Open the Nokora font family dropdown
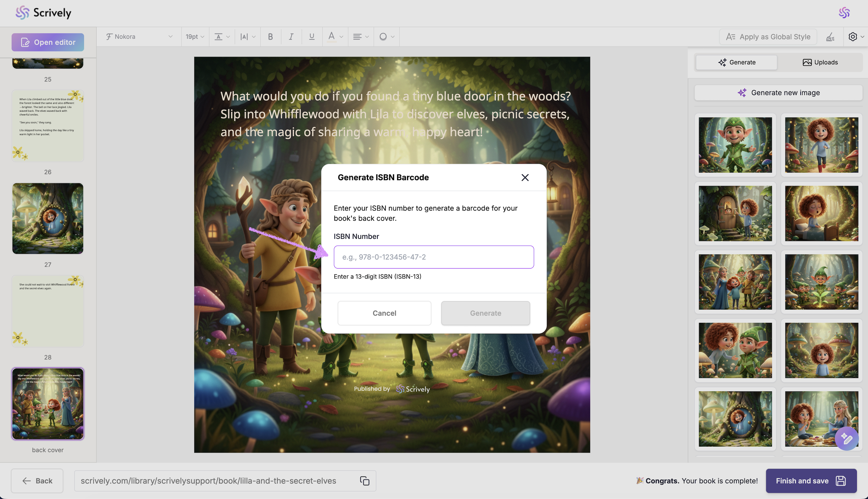 click(x=139, y=37)
